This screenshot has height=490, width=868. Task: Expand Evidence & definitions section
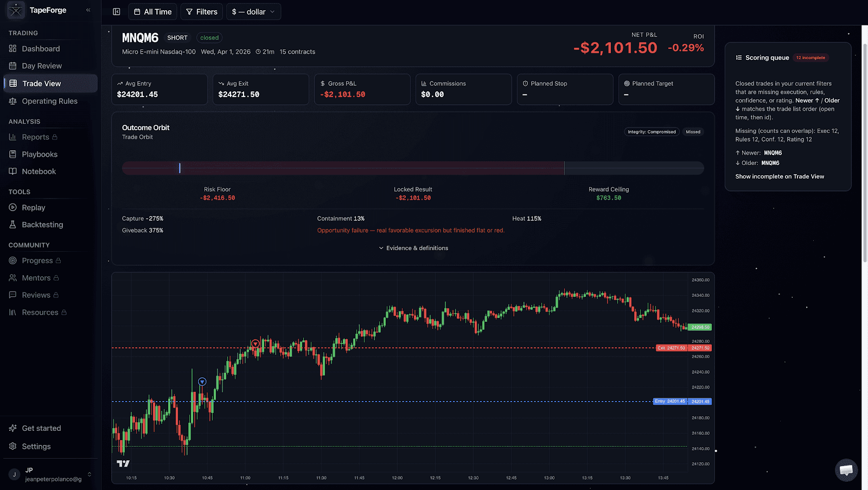[x=413, y=248]
